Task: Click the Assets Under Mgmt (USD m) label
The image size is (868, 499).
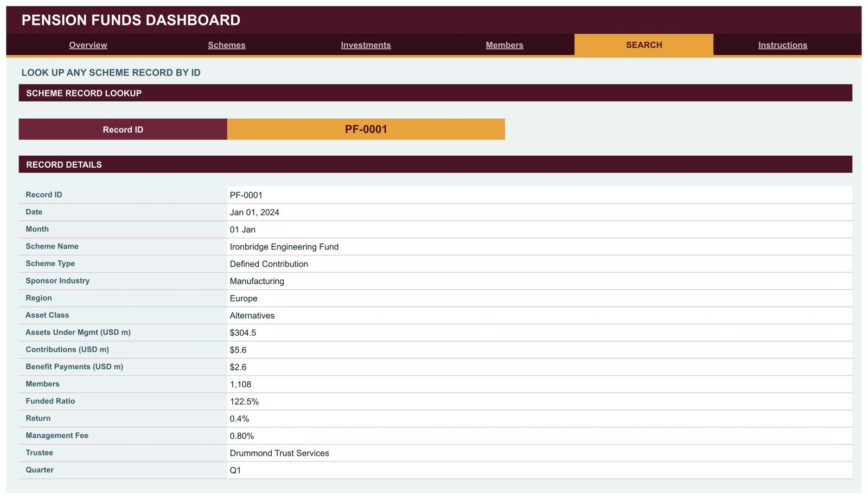Action: (78, 332)
